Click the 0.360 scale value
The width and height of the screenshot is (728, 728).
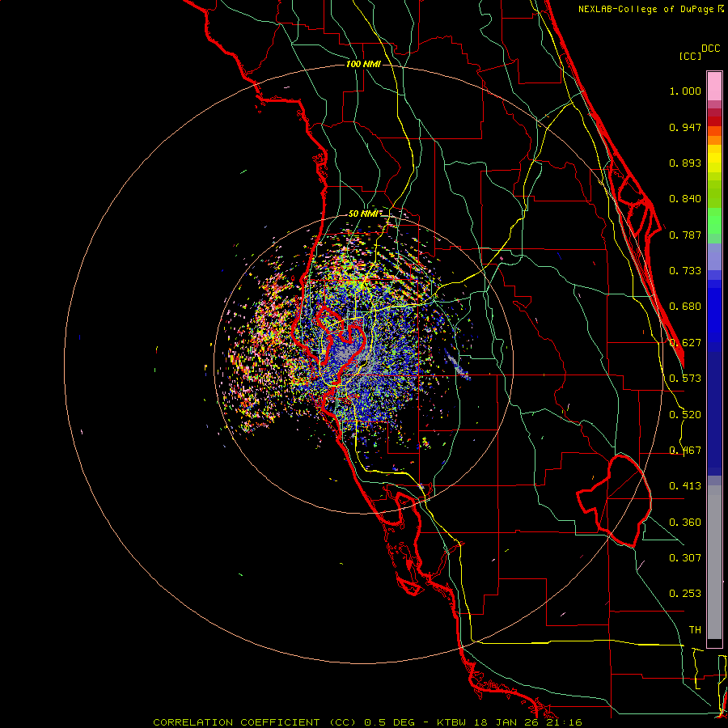tap(685, 523)
